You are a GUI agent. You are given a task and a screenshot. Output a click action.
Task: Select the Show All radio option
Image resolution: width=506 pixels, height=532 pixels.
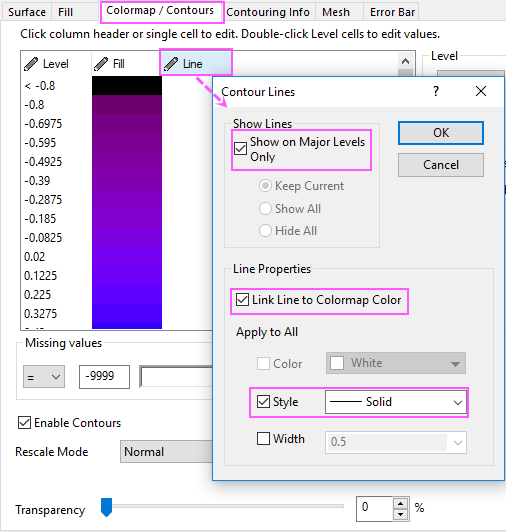click(265, 208)
